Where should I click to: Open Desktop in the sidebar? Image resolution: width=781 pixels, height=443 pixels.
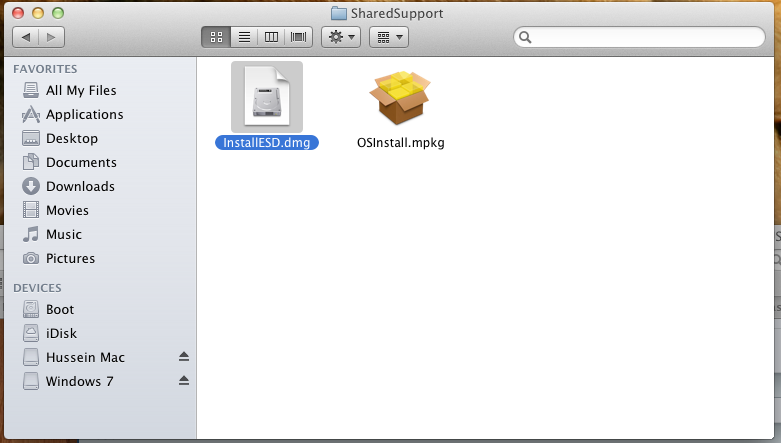coord(70,138)
